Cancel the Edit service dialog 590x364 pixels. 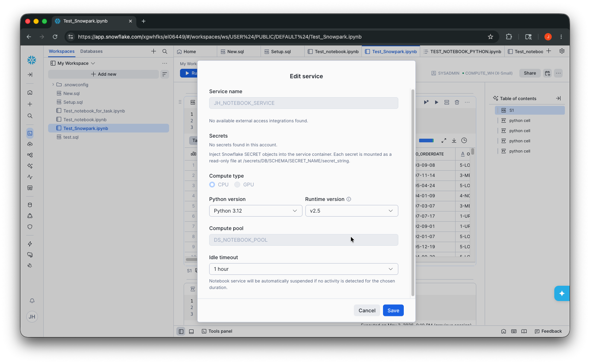pos(367,310)
